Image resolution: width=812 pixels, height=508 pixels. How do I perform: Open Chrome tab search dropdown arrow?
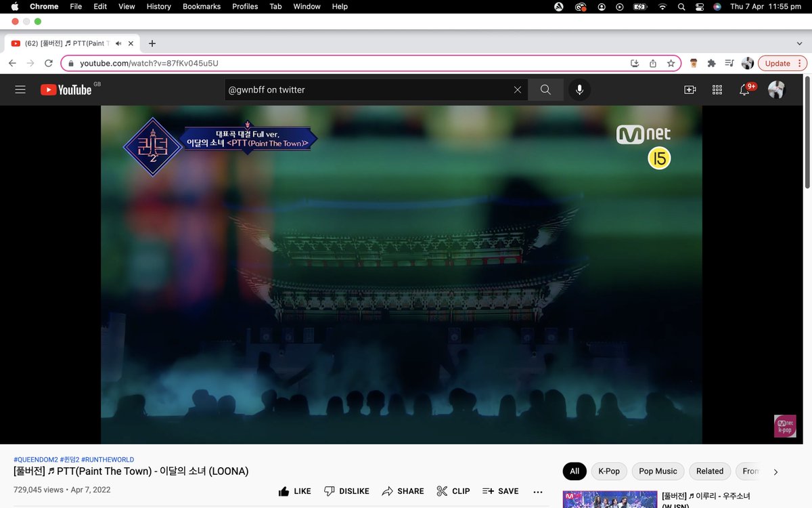click(799, 43)
